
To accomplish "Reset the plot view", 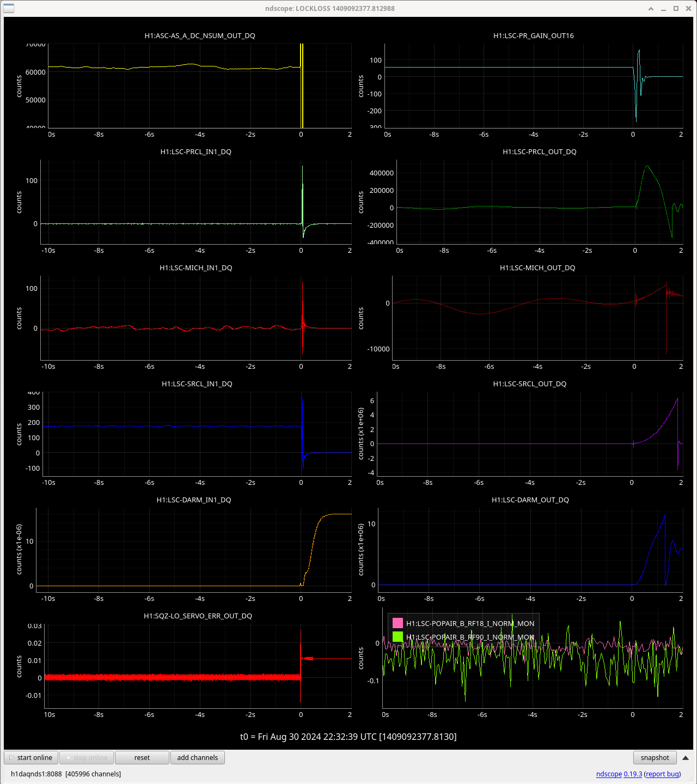I will click(x=142, y=757).
